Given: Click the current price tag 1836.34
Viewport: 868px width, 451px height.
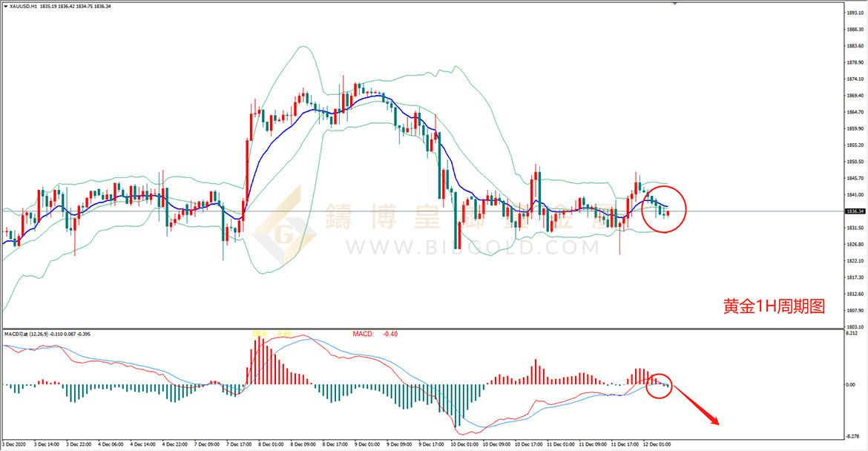Looking at the screenshot, I should point(855,211).
